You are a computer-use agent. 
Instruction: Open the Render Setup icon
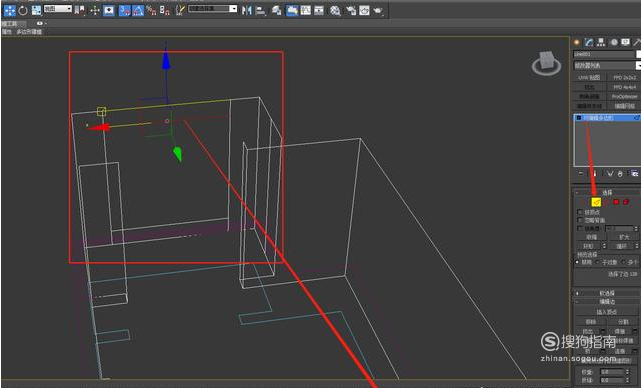click(x=351, y=10)
